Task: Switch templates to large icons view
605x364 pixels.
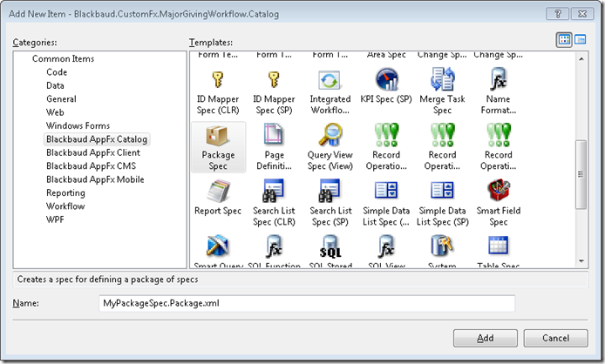Action: [564, 39]
